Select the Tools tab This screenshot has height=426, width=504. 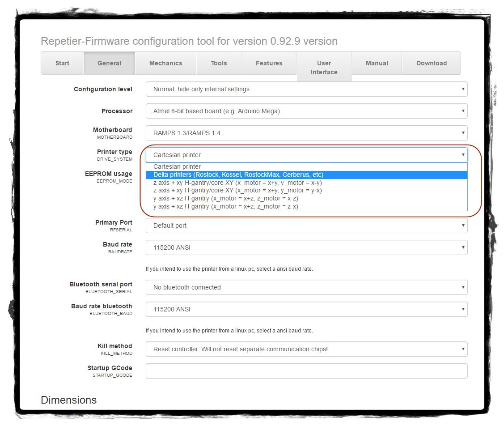coord(219,63)
